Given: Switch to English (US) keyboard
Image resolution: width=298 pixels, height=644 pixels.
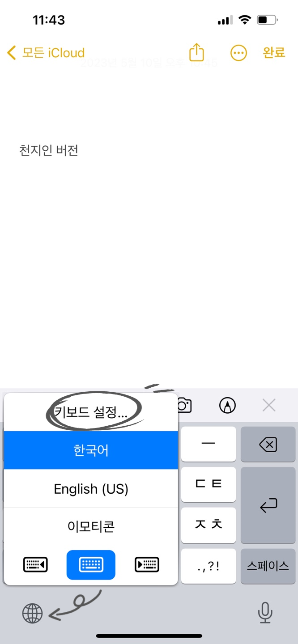Looking at the screenshot, I should (91, 488).
